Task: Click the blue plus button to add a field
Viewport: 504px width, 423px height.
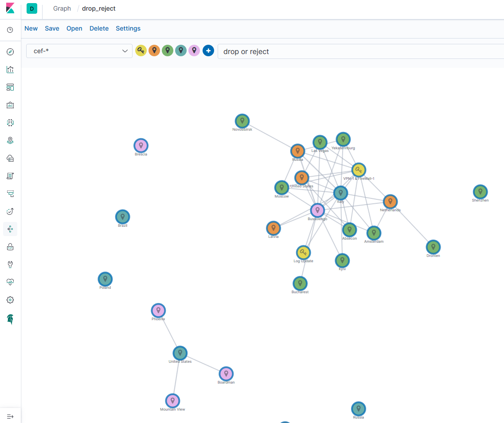Action: (208, 50)
